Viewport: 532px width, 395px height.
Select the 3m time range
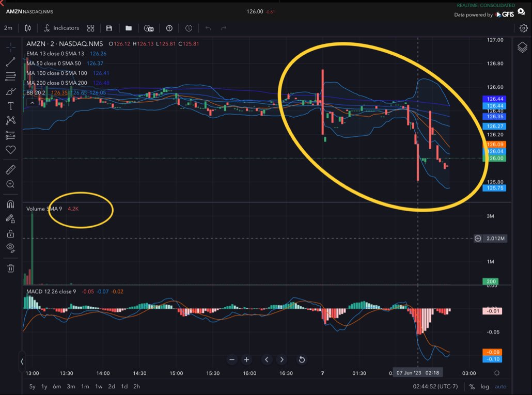click(71, 386)
